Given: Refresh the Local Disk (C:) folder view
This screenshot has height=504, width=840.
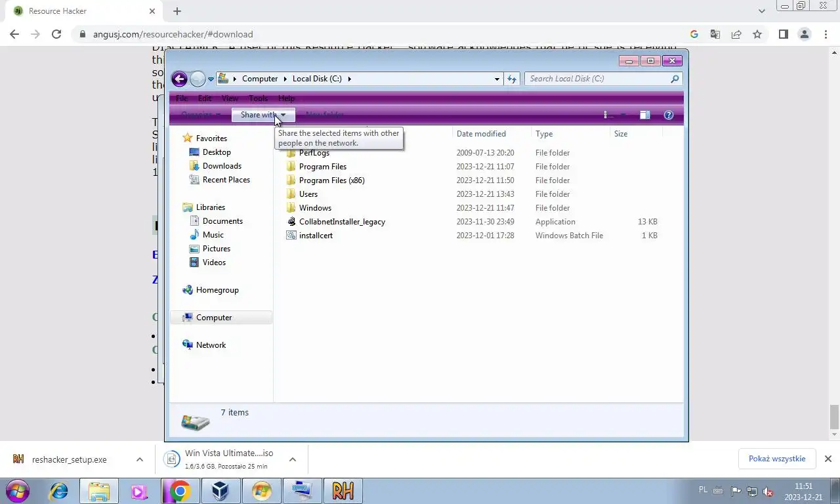Looking at the screenshot, I should [x=512, y=79].
